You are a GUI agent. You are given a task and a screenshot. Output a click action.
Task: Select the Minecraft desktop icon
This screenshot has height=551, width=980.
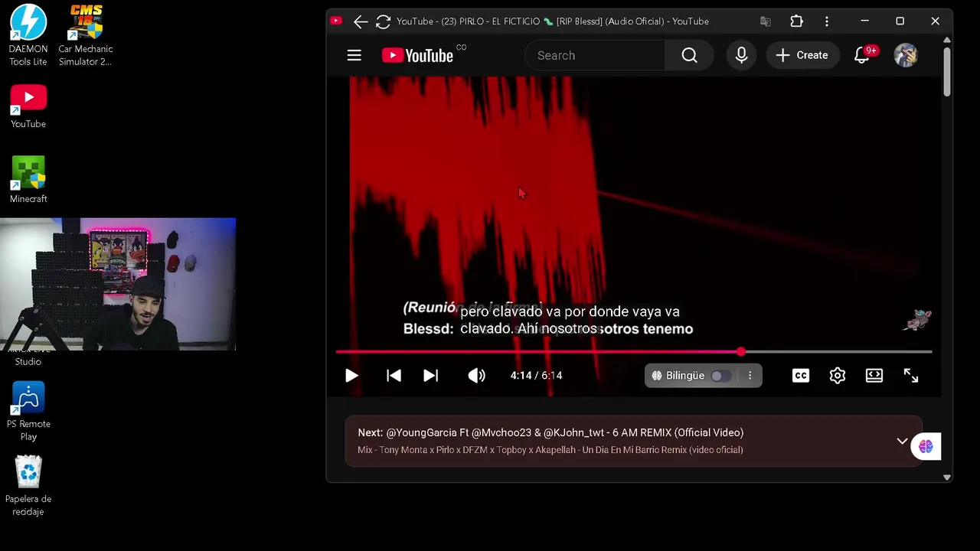(28, 180)
